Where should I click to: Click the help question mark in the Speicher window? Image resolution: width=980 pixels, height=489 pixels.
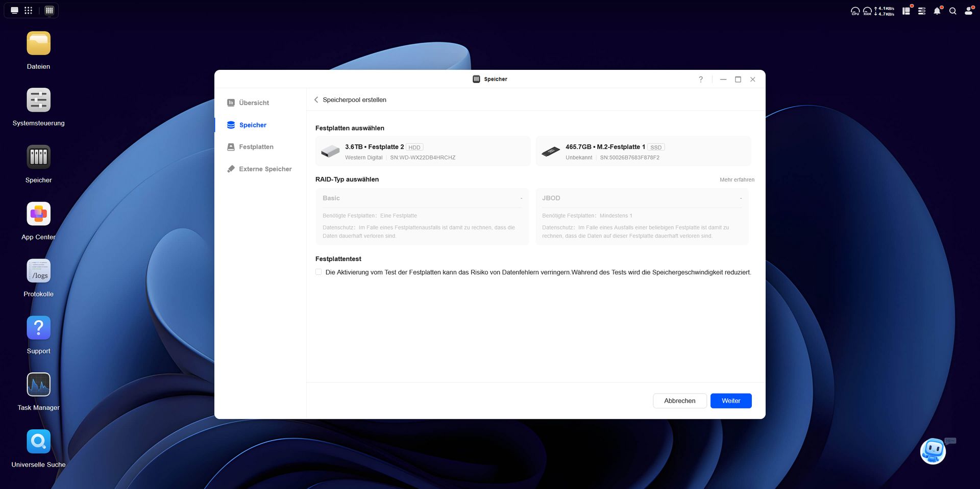[700, 79]
